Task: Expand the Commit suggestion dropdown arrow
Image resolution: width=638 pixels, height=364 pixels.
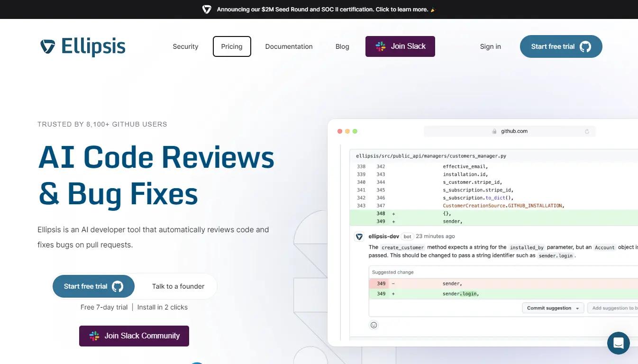Action: click(x=577, y=309)
